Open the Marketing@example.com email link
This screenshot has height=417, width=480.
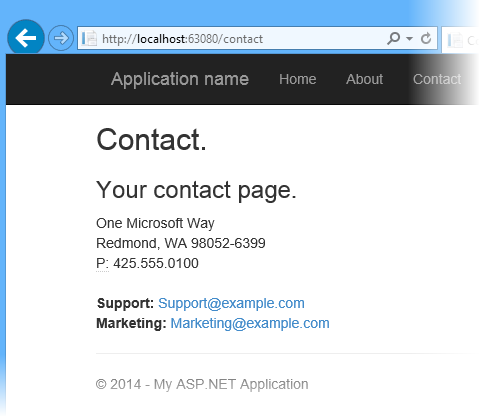250,323
